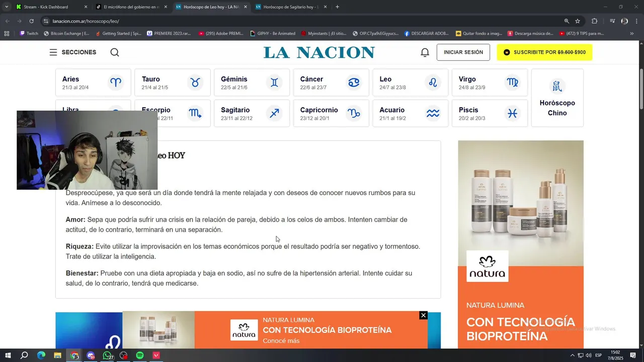Screen dimensions: 644x362
Task: Expand the system tray hidden icons
Action: click(x=572, y=355)
